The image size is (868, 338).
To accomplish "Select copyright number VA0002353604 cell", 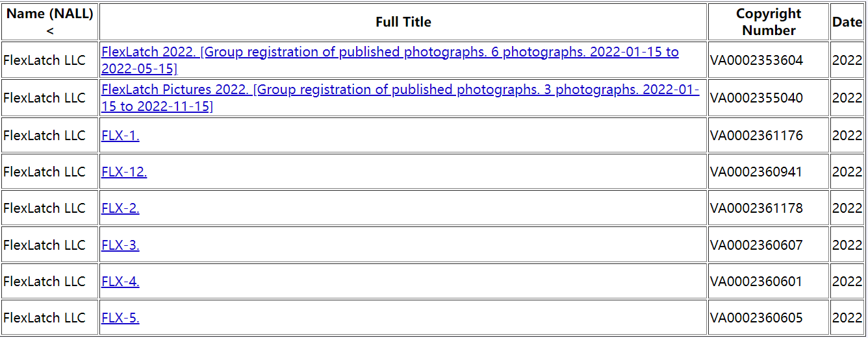I will click(769, 60).
